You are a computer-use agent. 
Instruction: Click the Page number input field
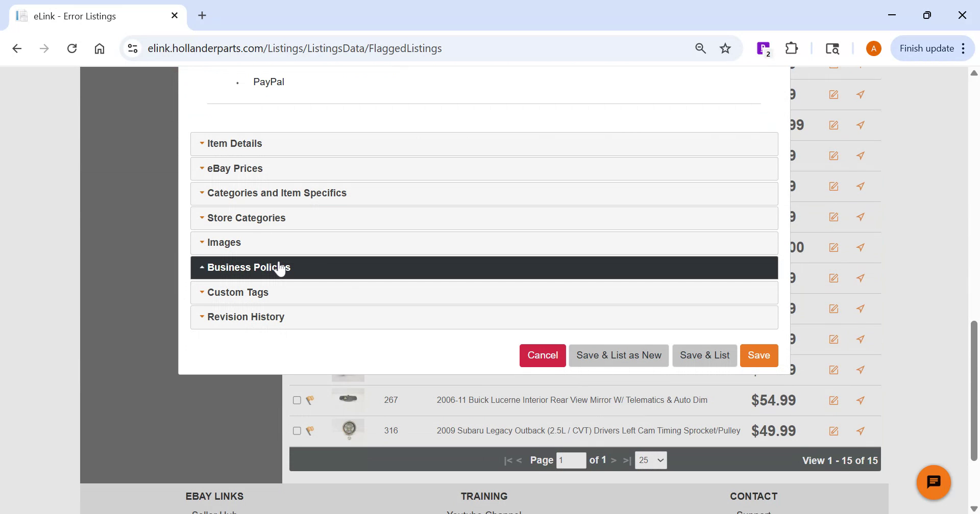571,460
